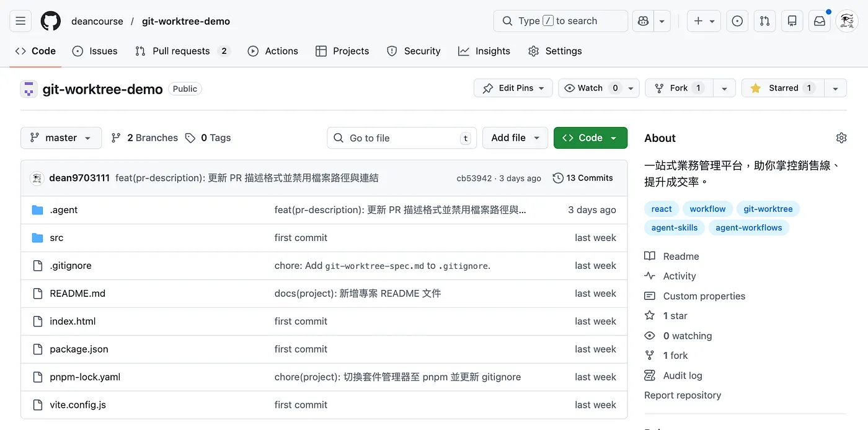Open the Edit Pins dropdown

coord(513,88)
